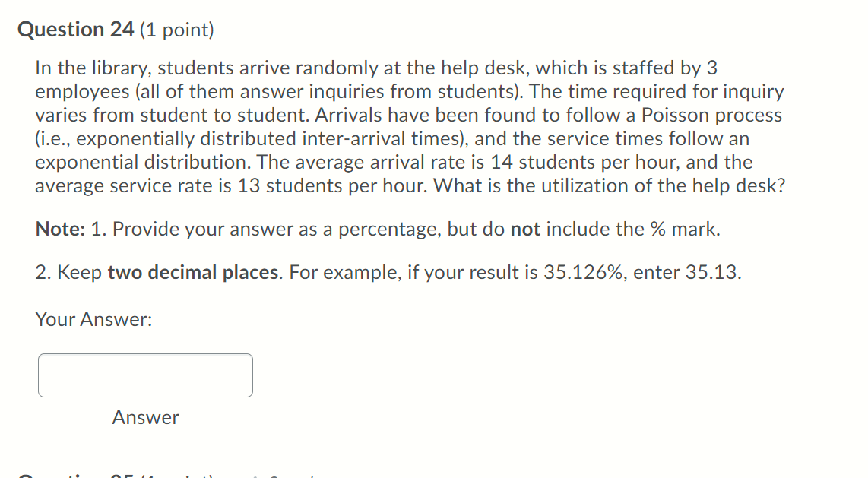The width and height of the screenshot is (868, 478).
Task: Click the border of the answer text box
Action: click(x=144, y=356)
